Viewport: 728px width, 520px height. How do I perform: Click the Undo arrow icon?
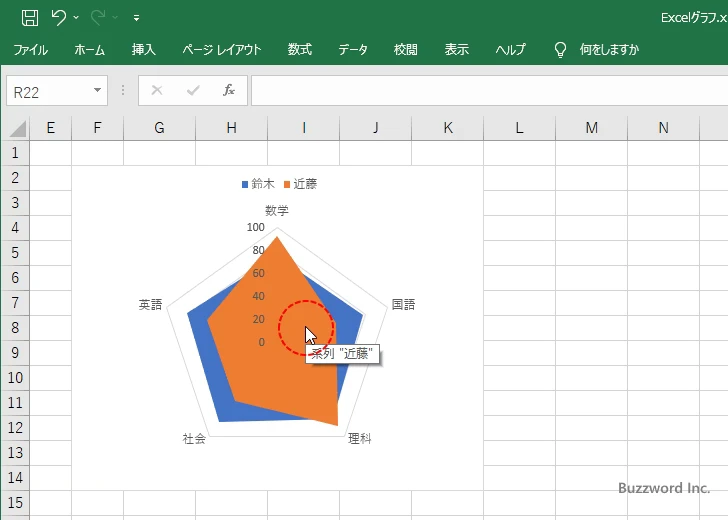tap(58, 18)
